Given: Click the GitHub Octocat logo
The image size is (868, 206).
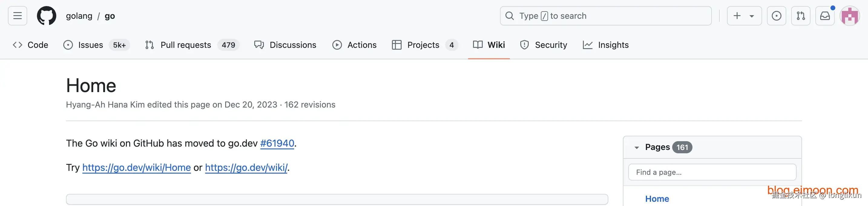Looking at the screenshot, I should pos(47,16).
